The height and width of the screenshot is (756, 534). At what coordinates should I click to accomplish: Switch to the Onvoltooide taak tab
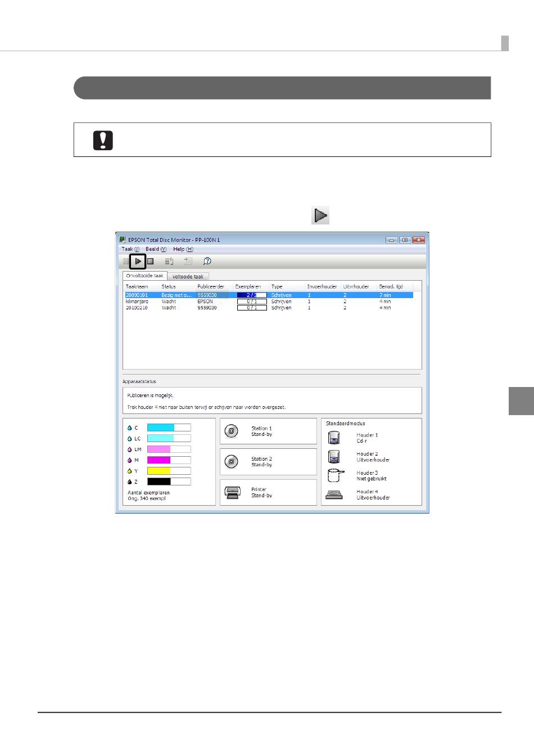pos(145,276)
